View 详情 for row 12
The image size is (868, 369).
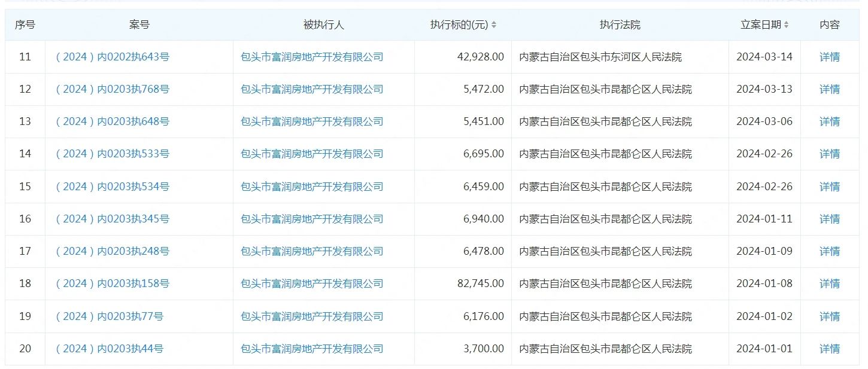tap(830, 89)
